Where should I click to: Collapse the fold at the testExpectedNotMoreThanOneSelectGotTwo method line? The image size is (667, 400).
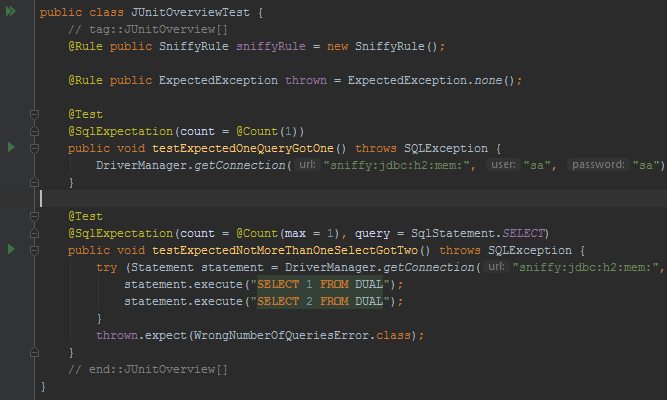[x=34, y=250]
